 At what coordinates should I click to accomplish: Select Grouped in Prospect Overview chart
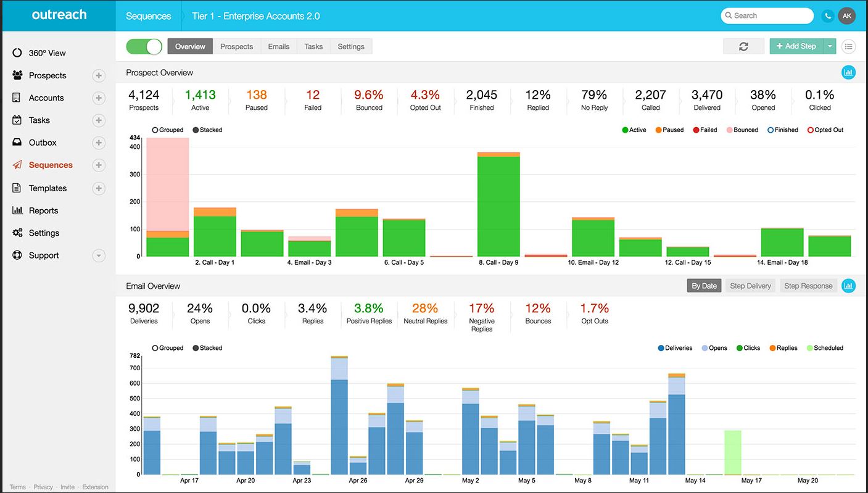pos(155,130)
